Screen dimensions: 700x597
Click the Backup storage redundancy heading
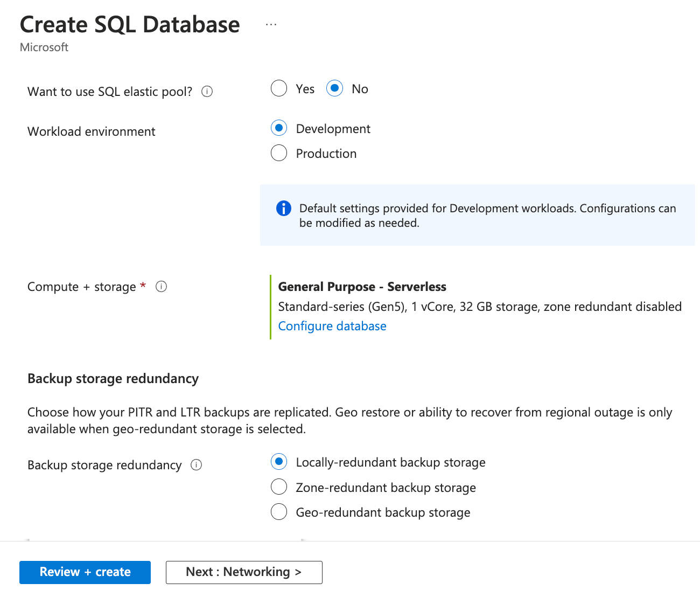point(113,378)
